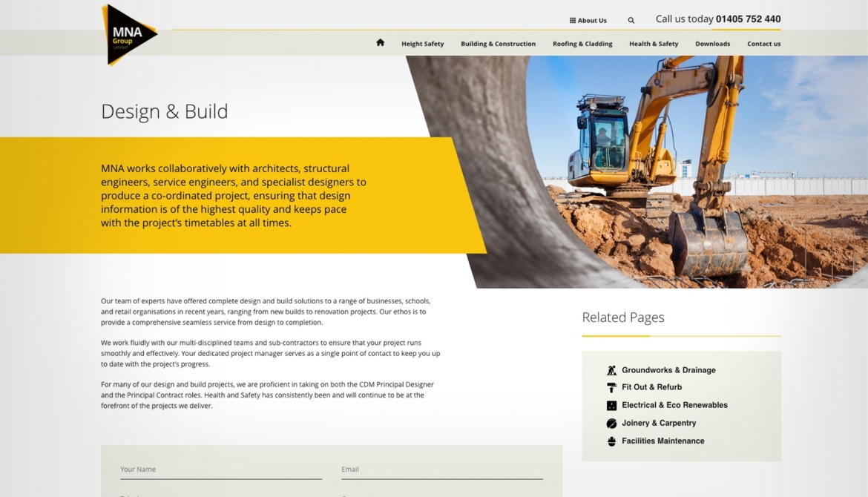
Task: Go to the home icon in navigation
Action: point(380,43)
